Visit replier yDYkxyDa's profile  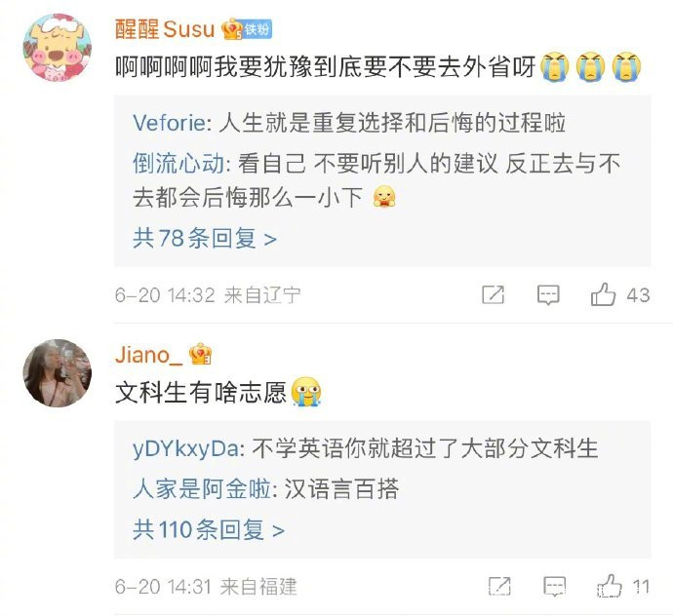point(186,449)
